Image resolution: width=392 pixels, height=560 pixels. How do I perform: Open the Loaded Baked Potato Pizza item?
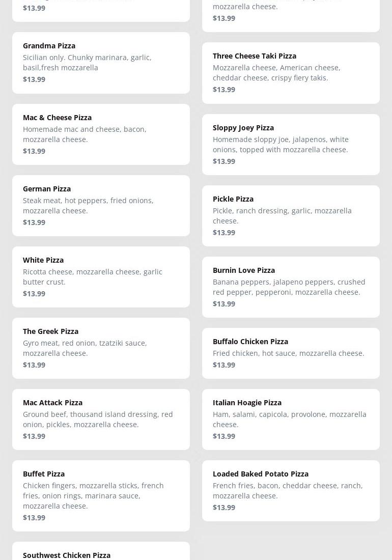(x=291, y=491)
